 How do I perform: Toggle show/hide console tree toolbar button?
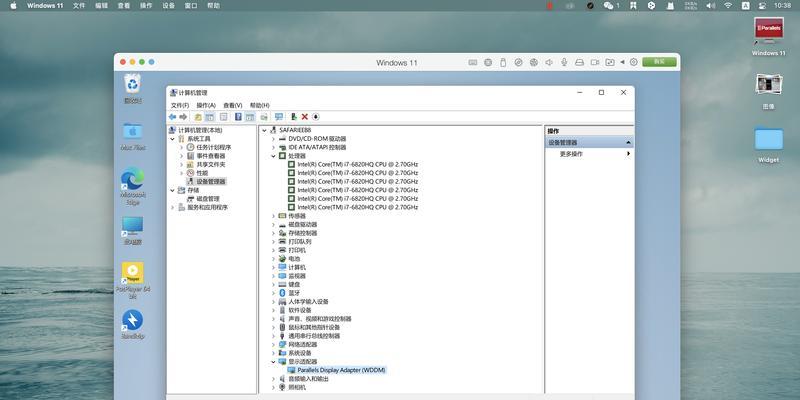pyautogui.click(x=210, y=117)
